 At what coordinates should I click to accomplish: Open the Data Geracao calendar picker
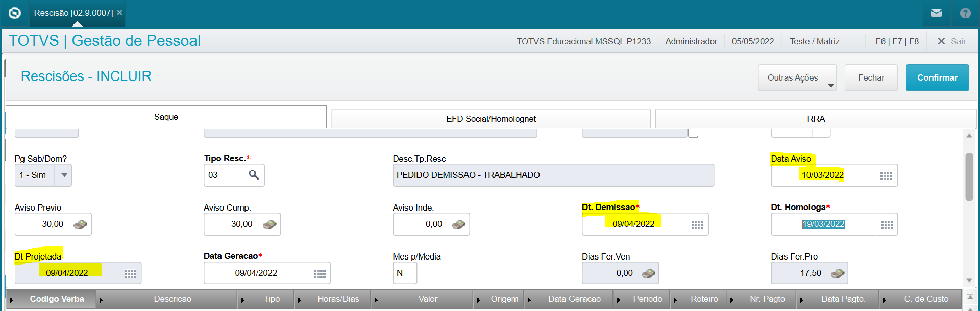coord(320,273)
